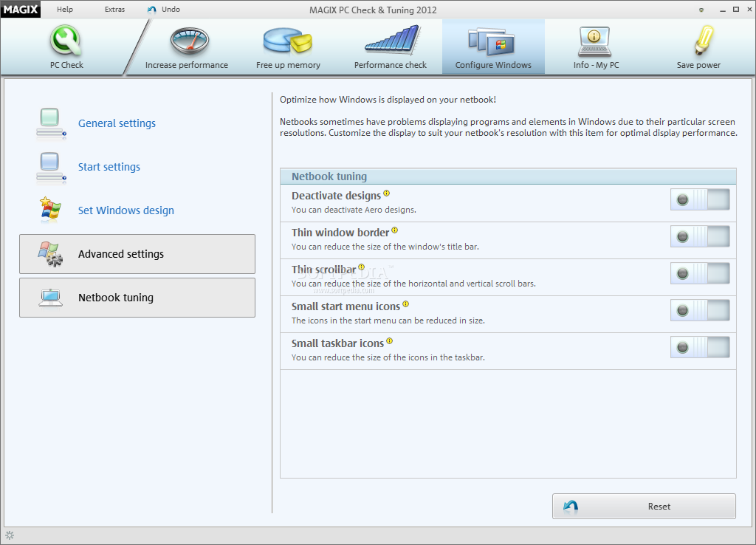Open the General settings link
The image size is (756, 545).
coord(117,123)
